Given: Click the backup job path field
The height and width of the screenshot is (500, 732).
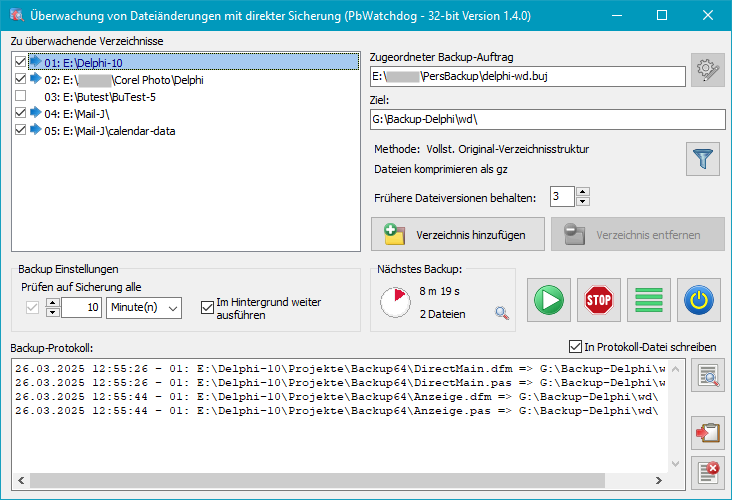Looking at the screenshot, I should click(528, 76).
